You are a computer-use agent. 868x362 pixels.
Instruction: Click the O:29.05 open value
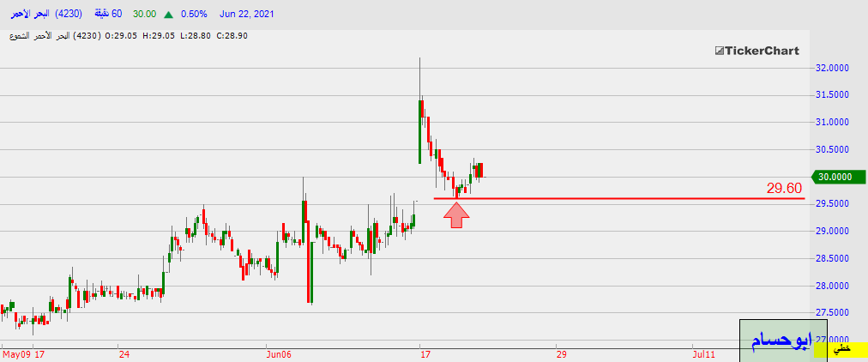tap(121, 36)
